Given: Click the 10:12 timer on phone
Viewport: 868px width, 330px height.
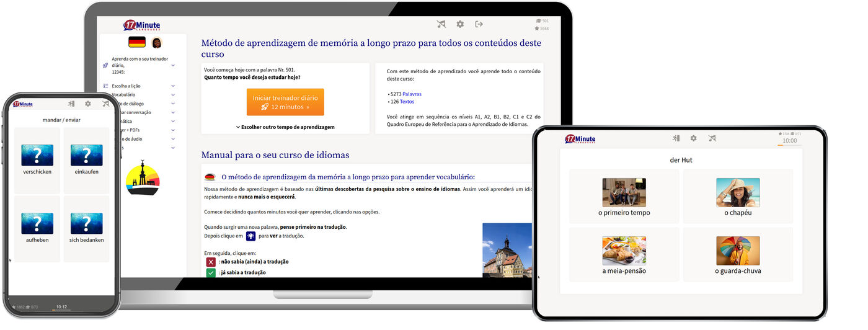Looking at the screenshot, I should click(61, 307).
